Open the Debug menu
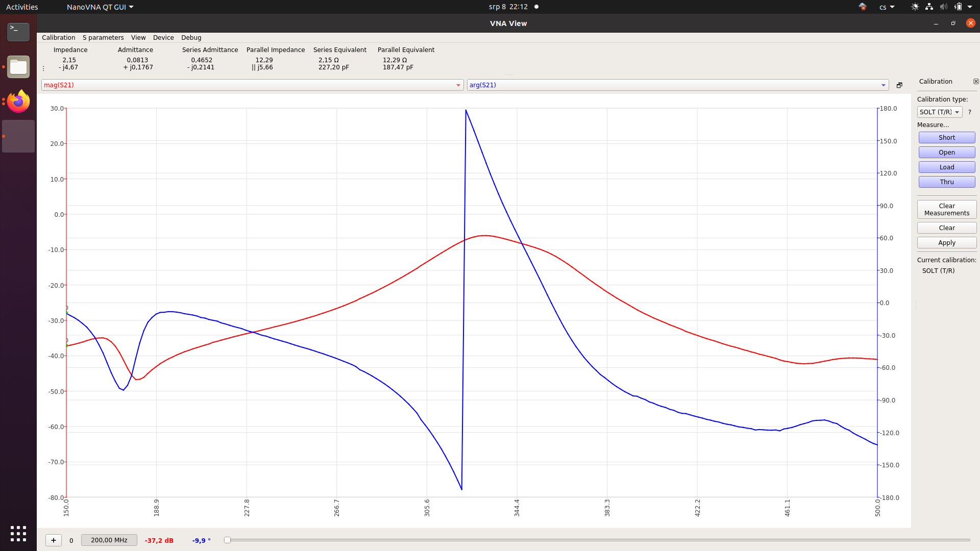This screenshot has height=551, width=980. 191,38
